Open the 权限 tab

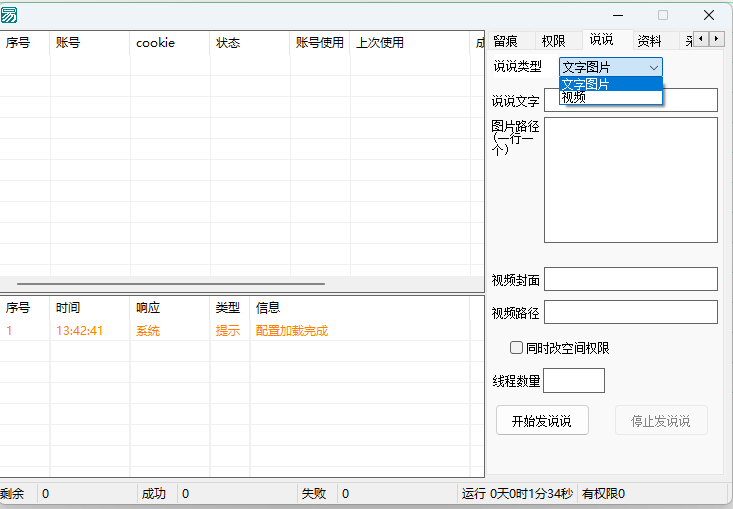click(553, 41)
